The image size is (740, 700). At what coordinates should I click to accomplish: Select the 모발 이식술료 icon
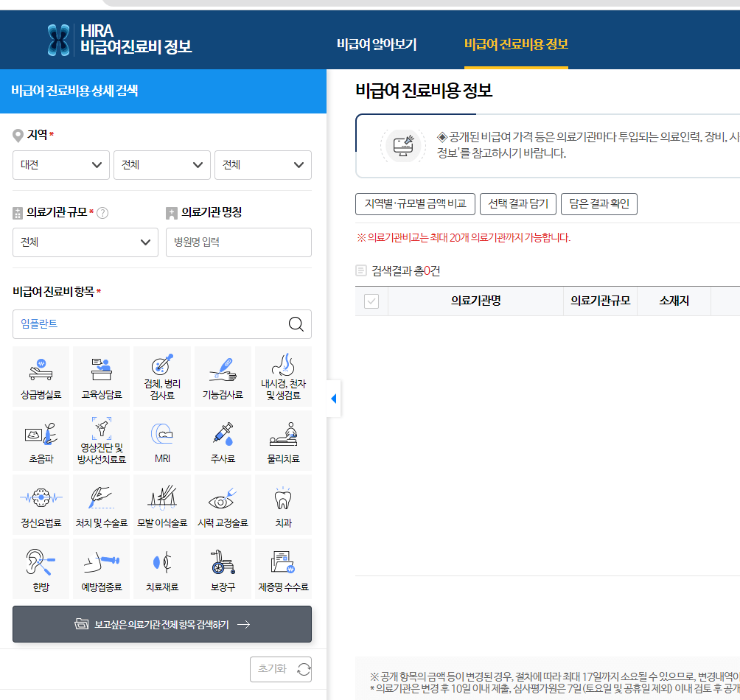click(162, 505)
